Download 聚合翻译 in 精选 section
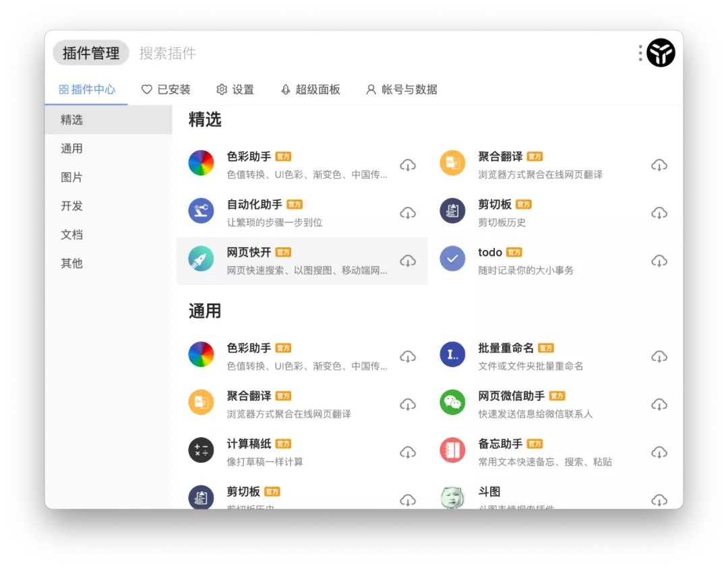 [659, 165]
